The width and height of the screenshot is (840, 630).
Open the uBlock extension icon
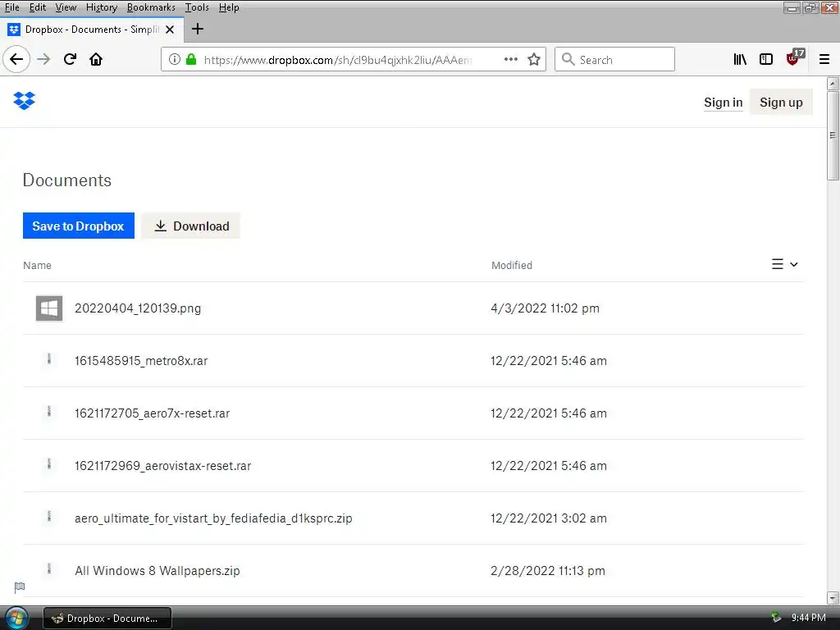pyautogui.click(x=794, y=57)
